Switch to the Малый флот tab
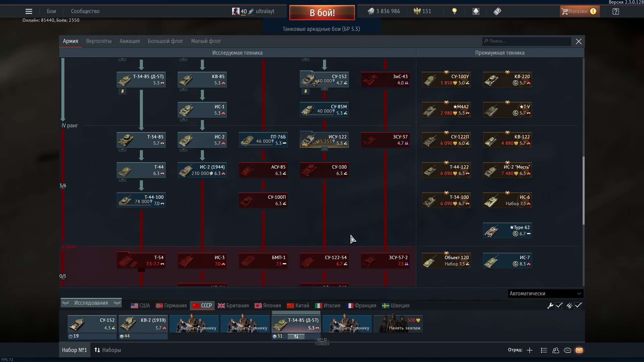Screen dimensions: 644x362 206,41
